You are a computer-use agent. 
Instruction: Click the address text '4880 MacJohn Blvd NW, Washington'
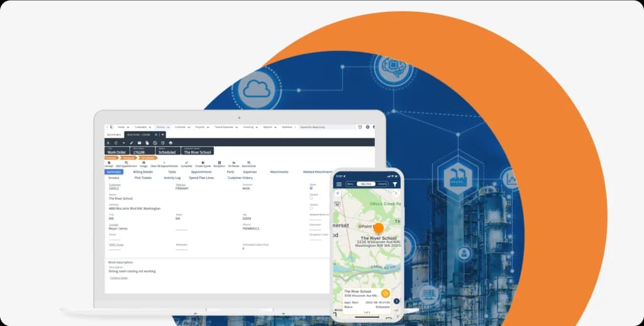point(135,209)
